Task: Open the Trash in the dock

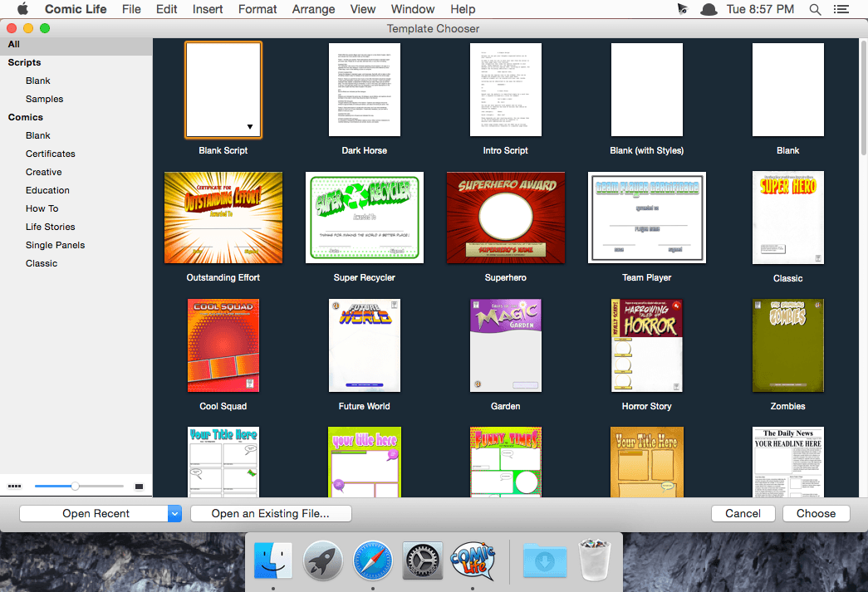Action: click(595, 560)
